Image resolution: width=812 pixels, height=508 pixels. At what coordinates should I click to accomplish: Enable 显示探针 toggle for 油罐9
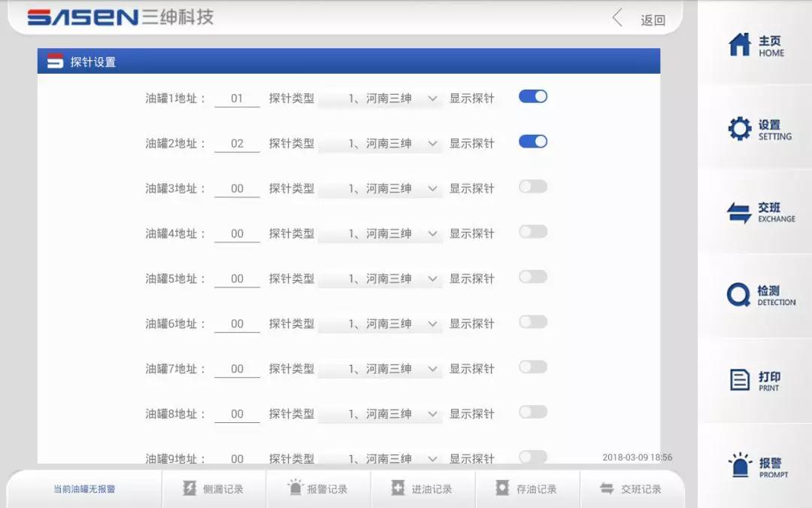point(533,457)
